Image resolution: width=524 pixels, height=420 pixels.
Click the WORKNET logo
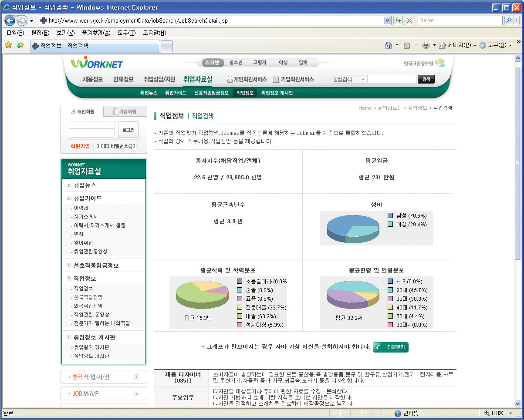point(97,63)
